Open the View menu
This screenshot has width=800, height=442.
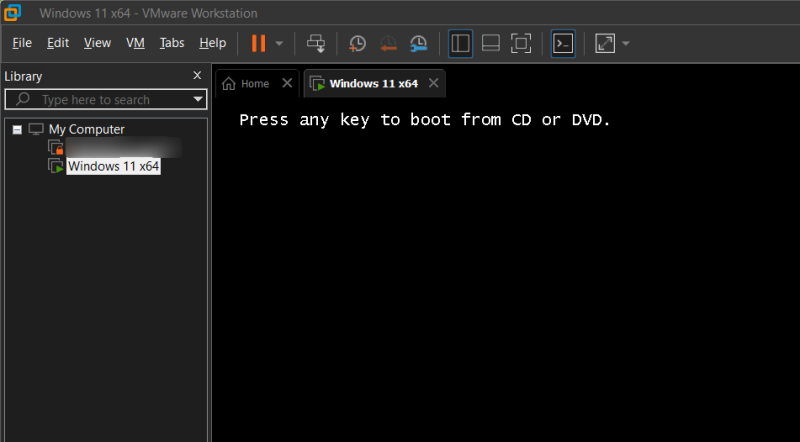(x=97, y=43)
